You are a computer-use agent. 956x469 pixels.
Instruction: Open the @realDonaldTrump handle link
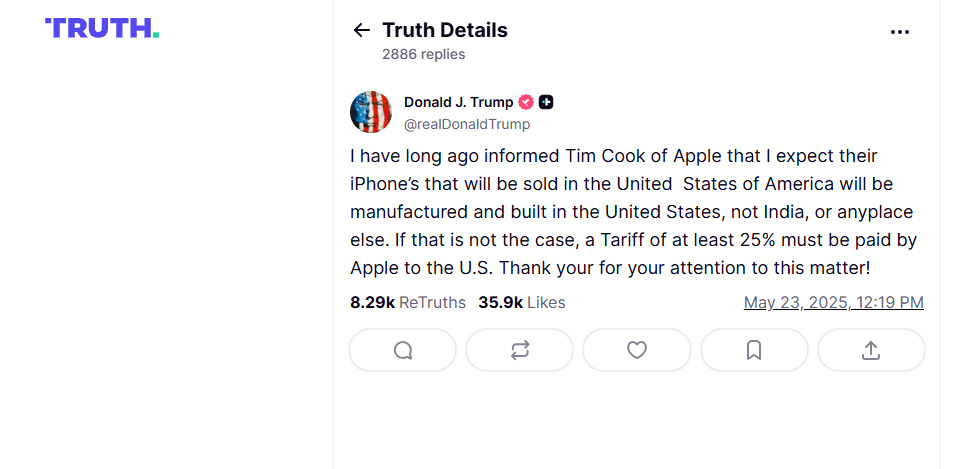[x=467, y=124]
